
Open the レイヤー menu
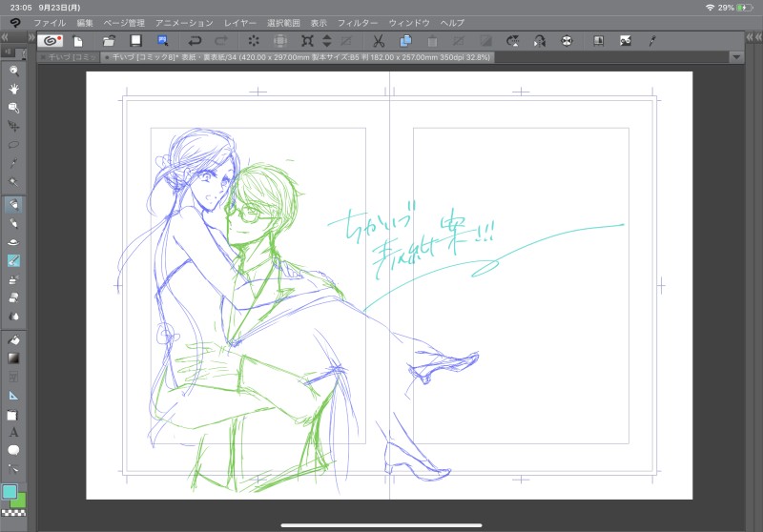coord(240,23)
